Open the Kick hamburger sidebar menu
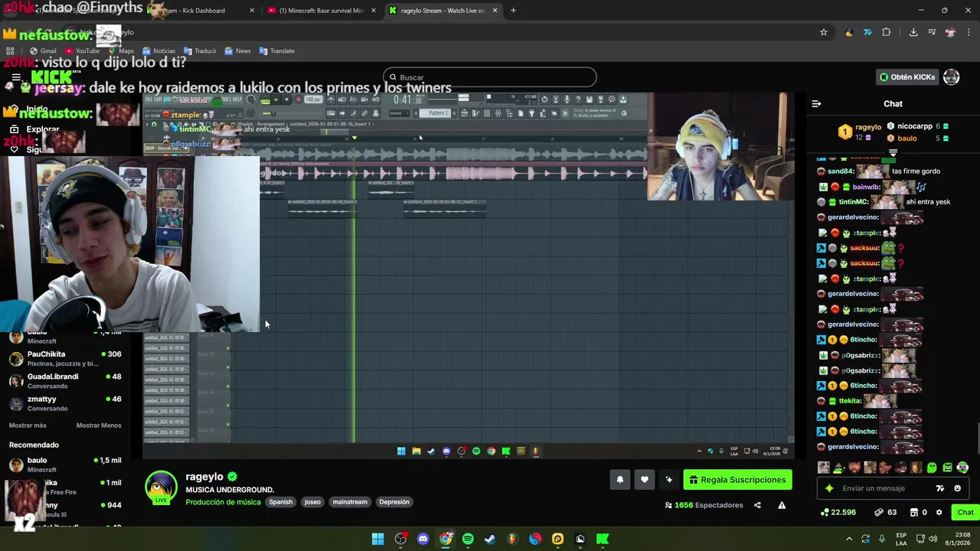Viewport: 980px width, 551px height. (16, 77)
